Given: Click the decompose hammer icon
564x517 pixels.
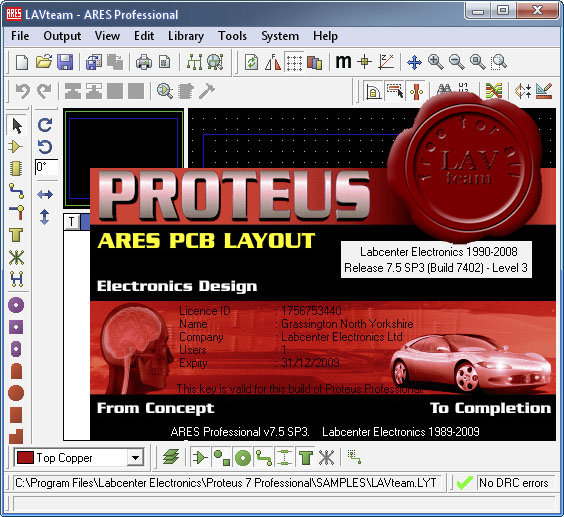Looking at the screenshot, I should (x=207, y=91).
